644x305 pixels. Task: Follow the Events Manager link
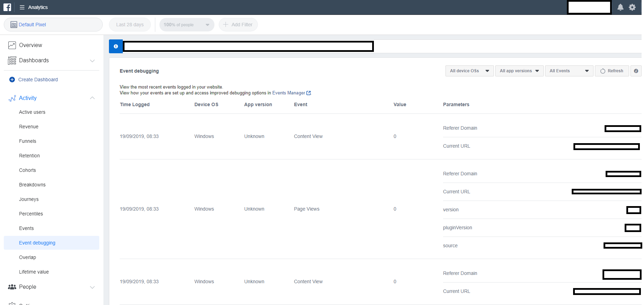pyautogui.click(x=289, y=93)
